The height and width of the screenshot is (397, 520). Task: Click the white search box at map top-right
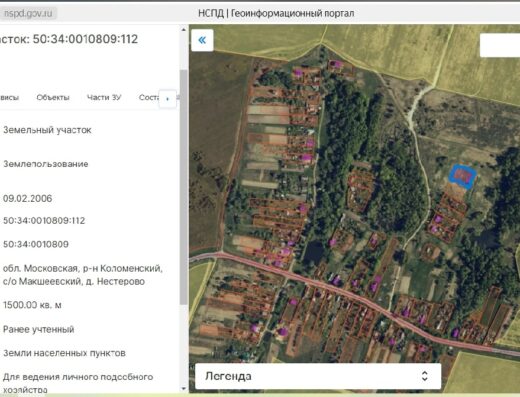500,45
